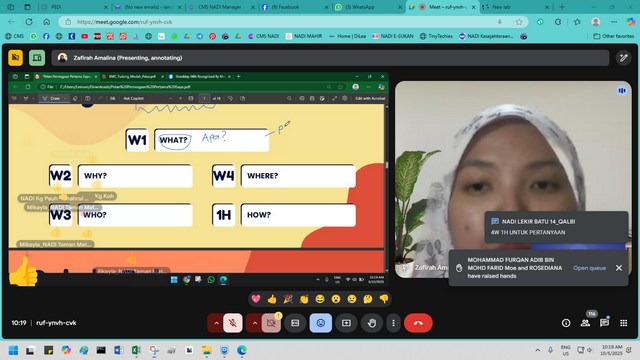The image size is (640, 360).
Task: Open meeting details info icon
Action: pos(566,323)
